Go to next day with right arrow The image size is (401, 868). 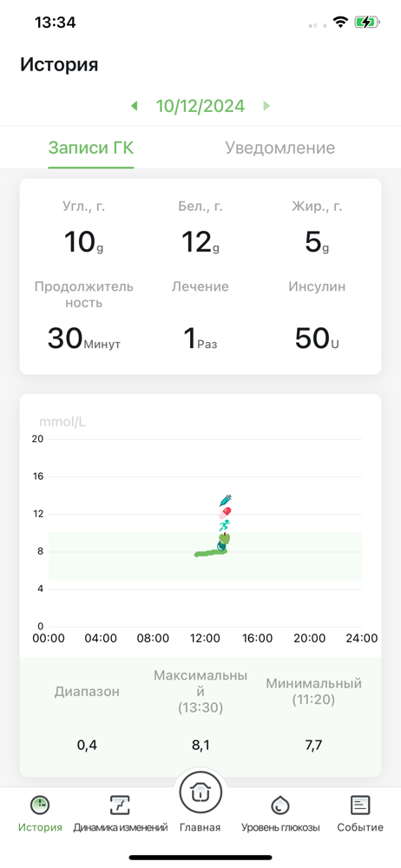[x=267, y=106]
